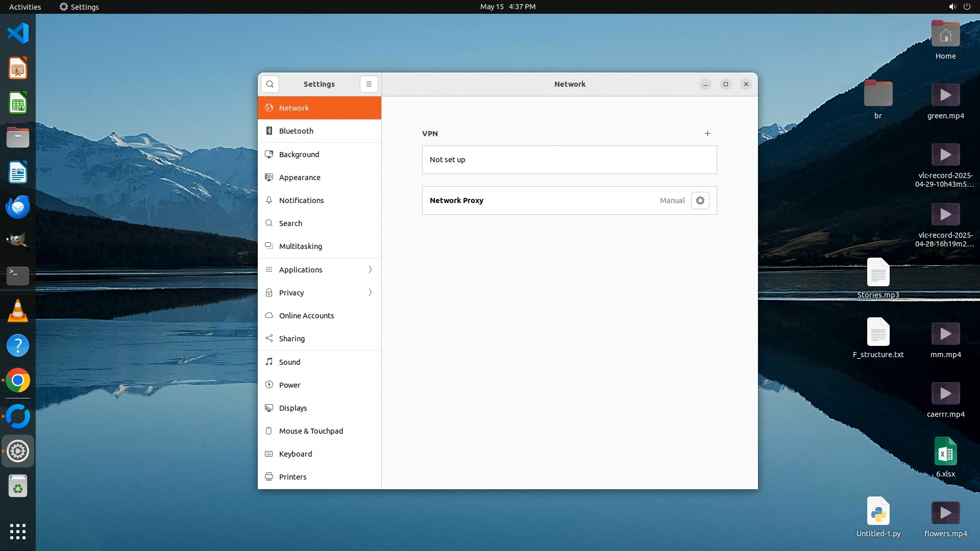Image resolution: width=980 pixels, height=551 pixels.
Task: Show all applications grid
Action: (18, 531)
